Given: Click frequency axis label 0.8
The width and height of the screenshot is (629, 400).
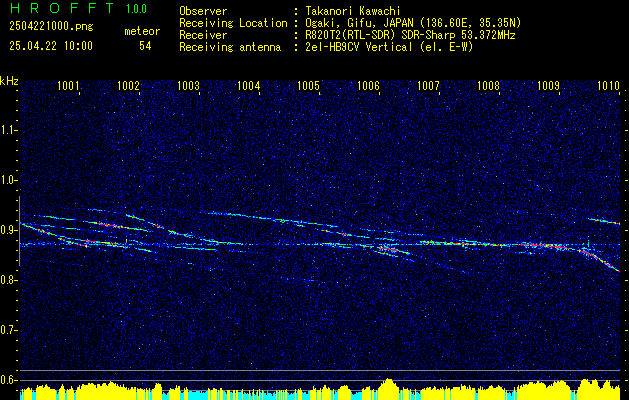Looking at the screenshot, I should [9, 280].
